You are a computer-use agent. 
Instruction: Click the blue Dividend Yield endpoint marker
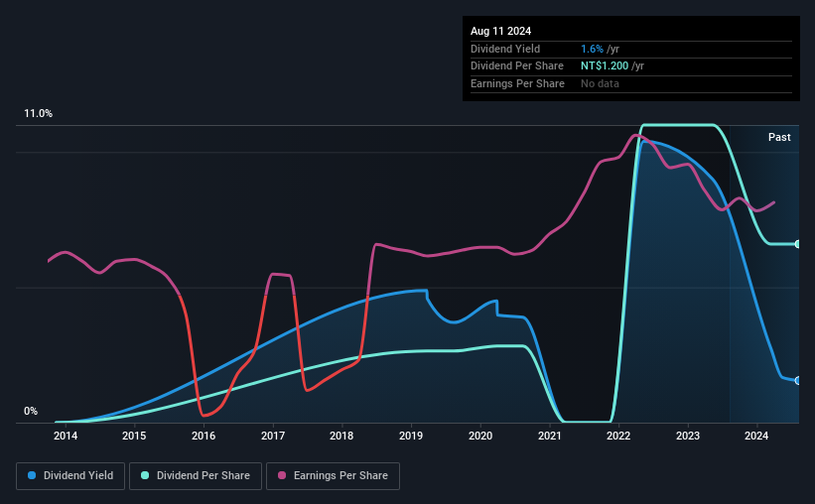click(797, 380)
